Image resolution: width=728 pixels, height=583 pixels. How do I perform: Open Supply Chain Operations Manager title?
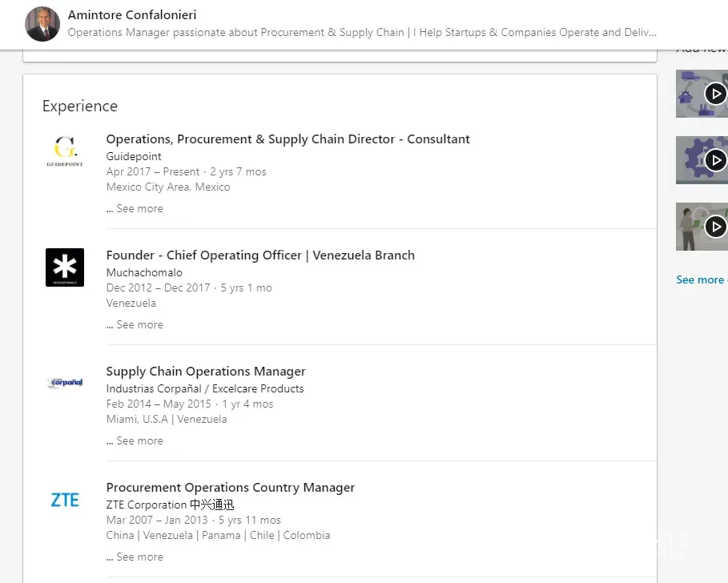(x=206, y=372)
